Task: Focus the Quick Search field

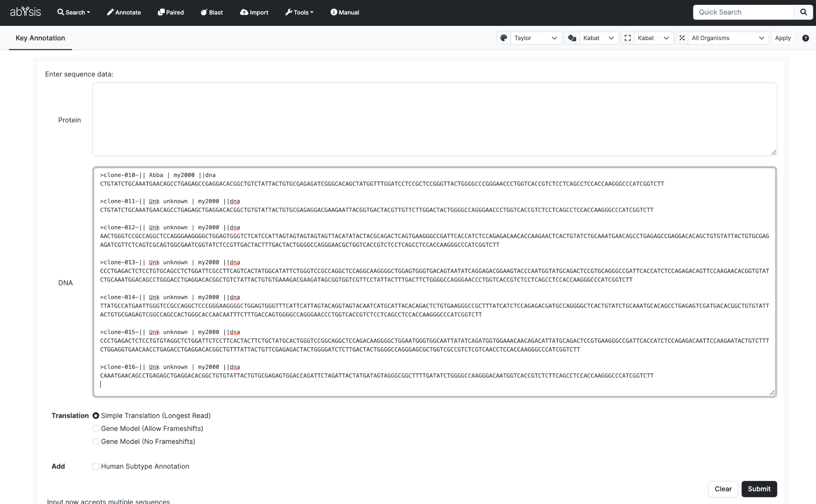Action: tap(743, 12)
